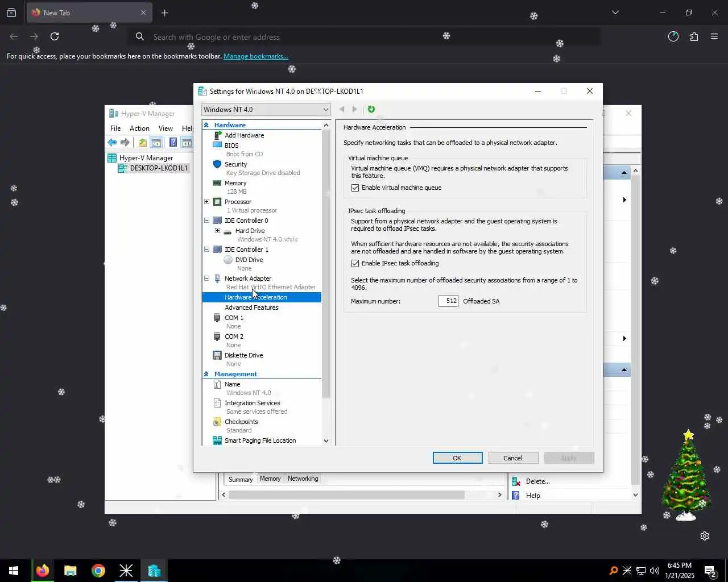This screenshot has width=728, height=582.
Task: Click Help in the Actions pane
Action: (x=533, y=496)
